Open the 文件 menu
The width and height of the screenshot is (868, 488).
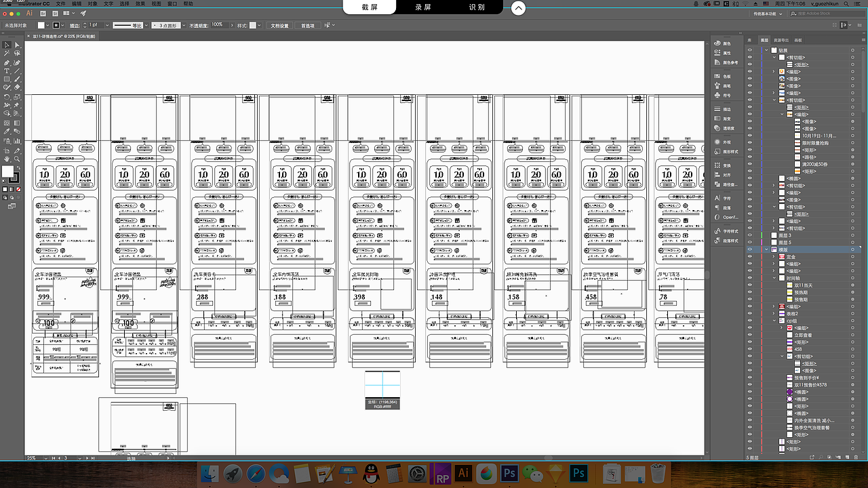click(61, 4)
